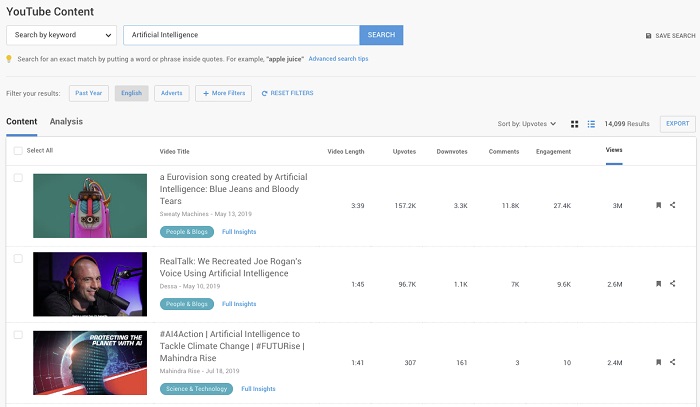The image size is (700, 407).
Task: Open the Adverts filter
Action: pos(172,93)
